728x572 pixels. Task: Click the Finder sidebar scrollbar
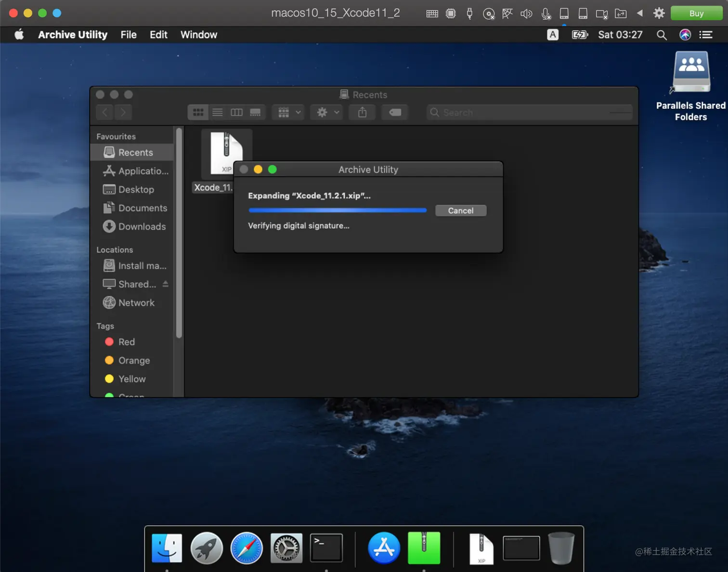tap(179, 233)
